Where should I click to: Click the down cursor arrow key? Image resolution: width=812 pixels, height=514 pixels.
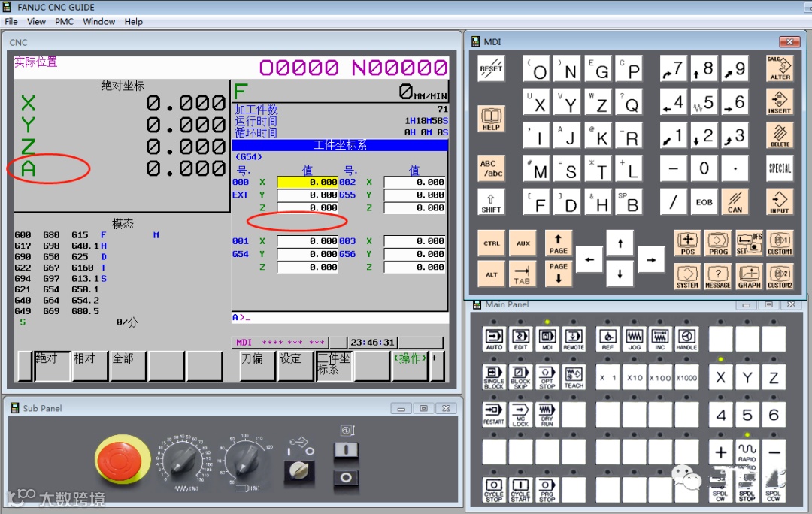(620, 274)
